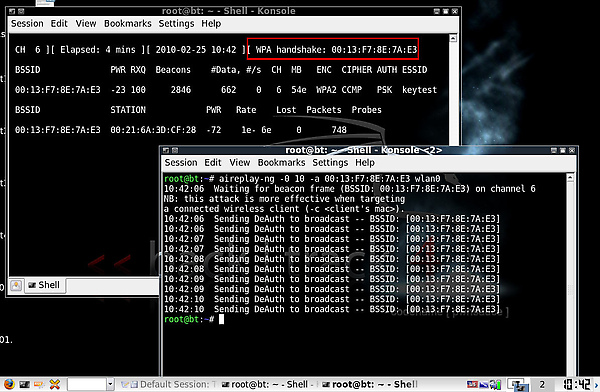Image resolution: width=600 pixels, height=392 pixels.
Task: Click 'NB: this attack is more effective' line
Action: tap(284, 199)
